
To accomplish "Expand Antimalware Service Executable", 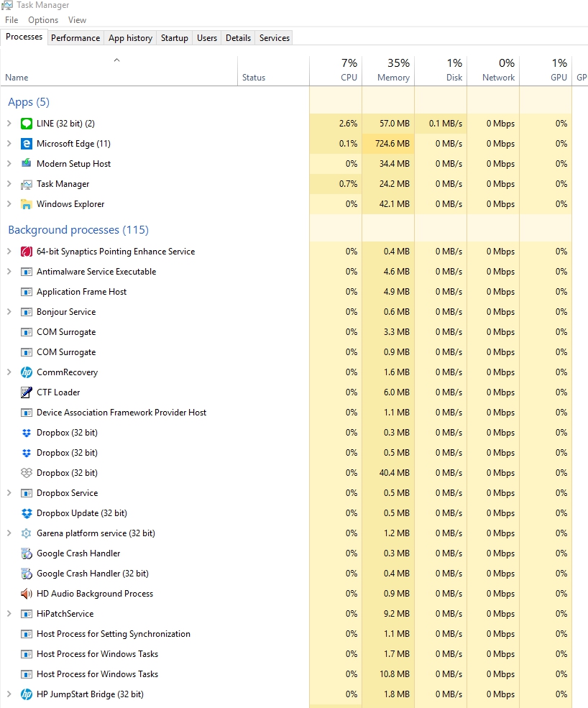I will [x=9, y=272].
